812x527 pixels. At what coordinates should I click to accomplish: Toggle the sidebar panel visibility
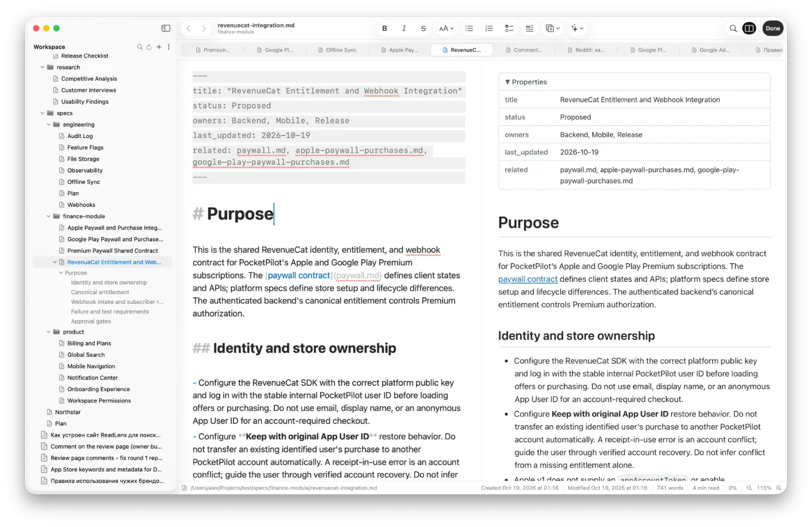(166, 28)
